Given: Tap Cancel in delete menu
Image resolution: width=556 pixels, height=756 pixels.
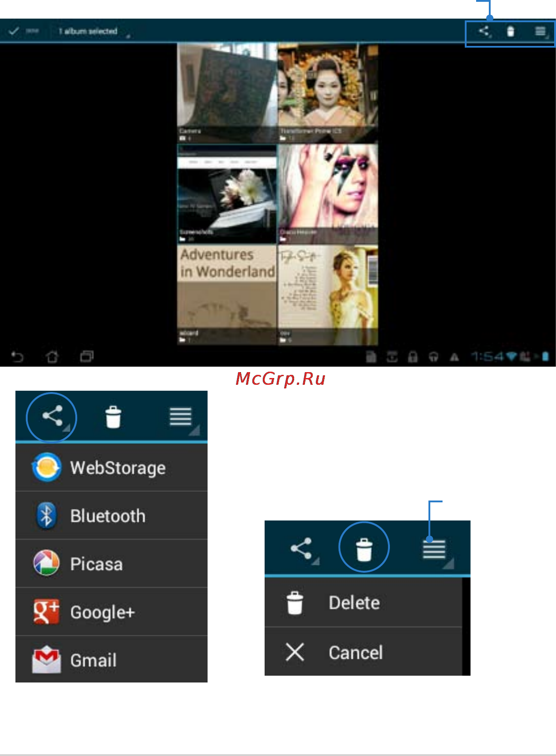Looking at the screenshot, I should [364, 652].
